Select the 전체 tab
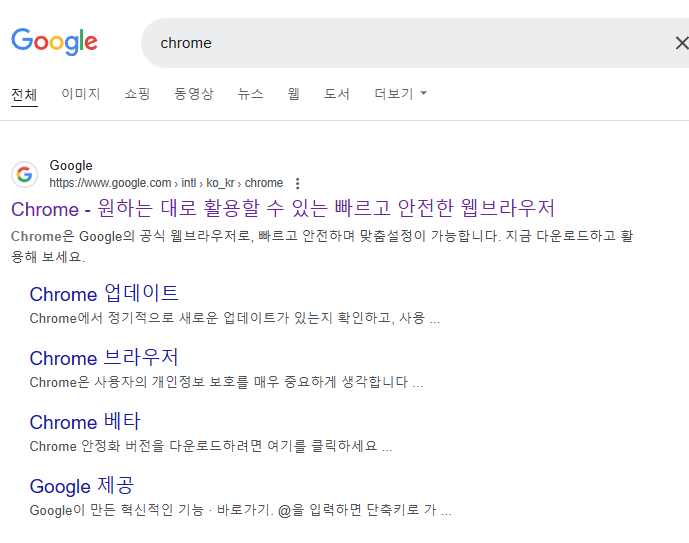This screenshot has height=543, width=689. coord(24,94)
